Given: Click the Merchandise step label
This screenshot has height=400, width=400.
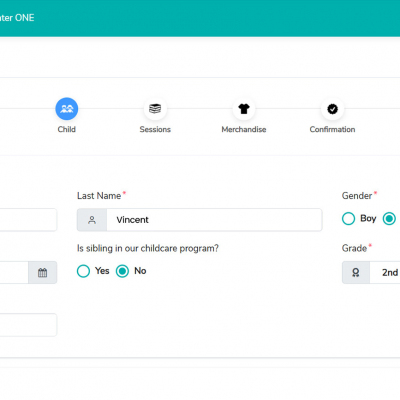Looking at the screenshot, I should pos(244,129).
